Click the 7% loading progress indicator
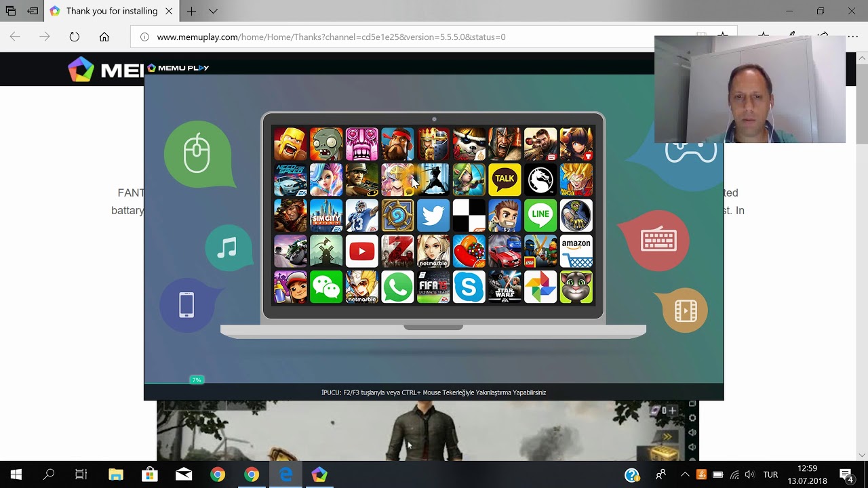Image resolution: width=868 pixels, height=488 pixels. 197,380
